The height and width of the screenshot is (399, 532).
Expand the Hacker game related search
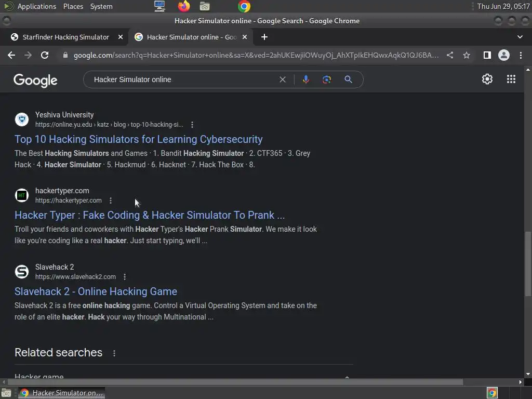point(183,376)
